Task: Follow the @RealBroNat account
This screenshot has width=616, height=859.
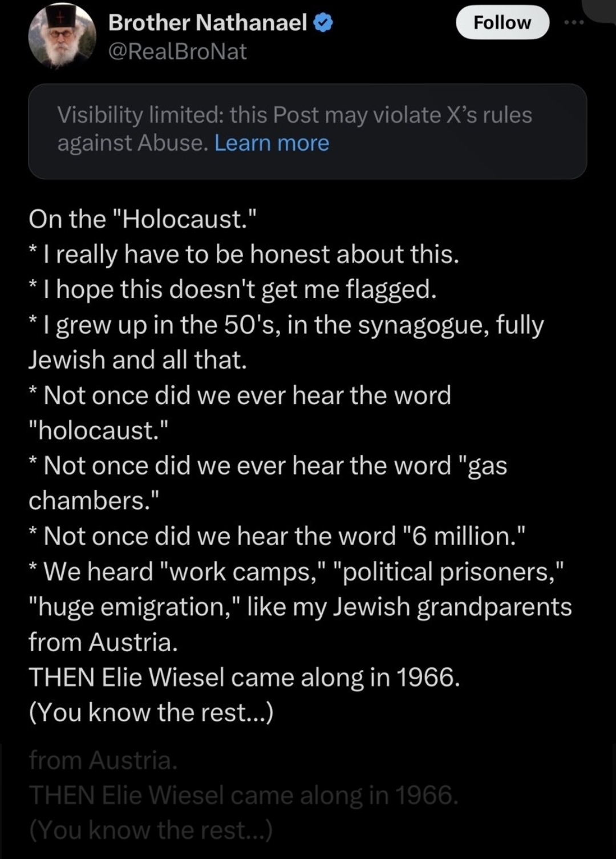Action: coord(502,22)
